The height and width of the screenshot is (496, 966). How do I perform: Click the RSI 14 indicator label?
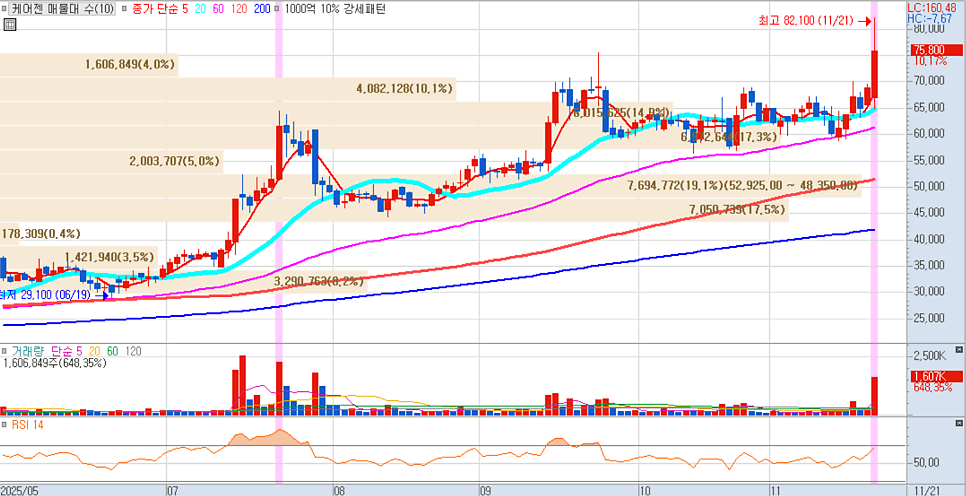29,425
